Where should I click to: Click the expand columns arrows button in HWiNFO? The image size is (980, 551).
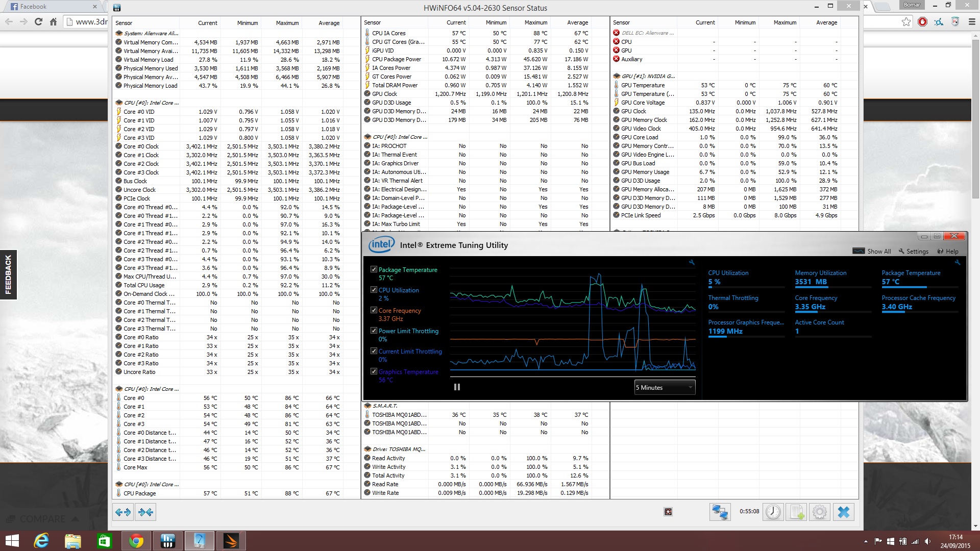point(123,512)
